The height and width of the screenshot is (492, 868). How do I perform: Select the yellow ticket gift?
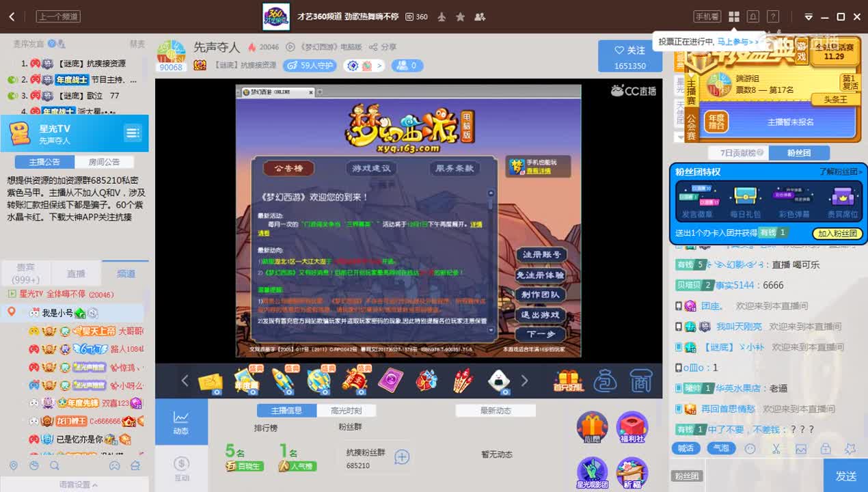click(x=211, y=382)
